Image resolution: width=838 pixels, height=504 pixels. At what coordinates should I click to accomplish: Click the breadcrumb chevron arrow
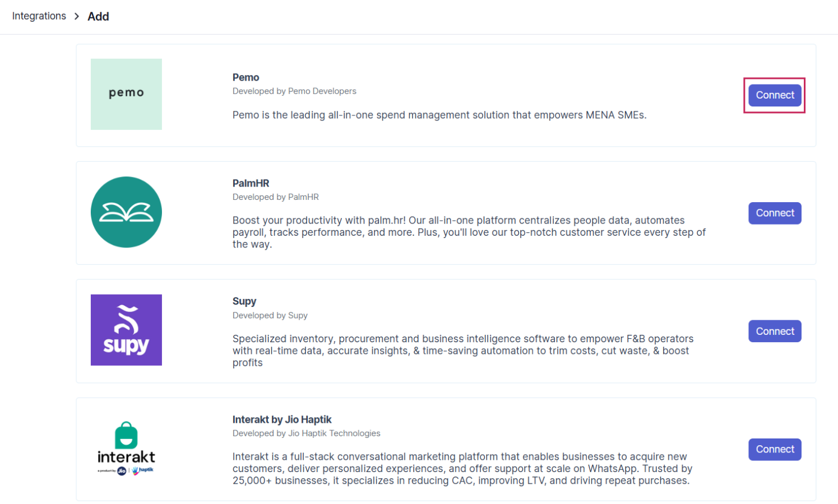77,16
